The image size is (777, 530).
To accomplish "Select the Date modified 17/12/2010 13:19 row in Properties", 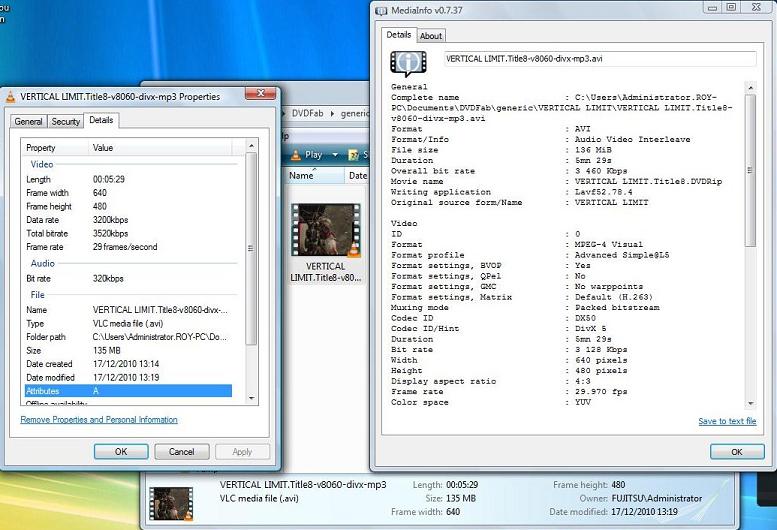I will [x=128, y=377].
